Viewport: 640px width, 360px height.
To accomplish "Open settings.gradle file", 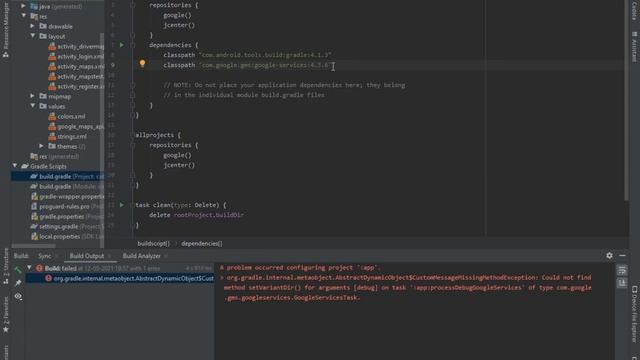I will (x=67, y=226).
